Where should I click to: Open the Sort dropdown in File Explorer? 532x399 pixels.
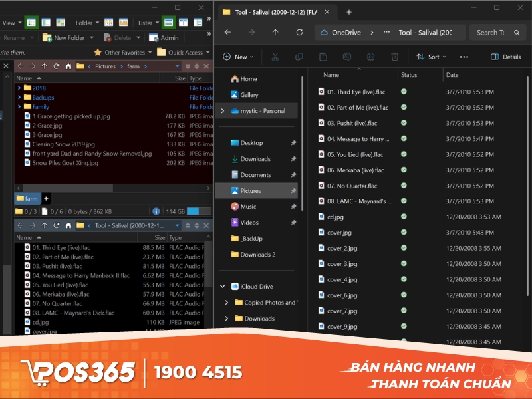432,57
